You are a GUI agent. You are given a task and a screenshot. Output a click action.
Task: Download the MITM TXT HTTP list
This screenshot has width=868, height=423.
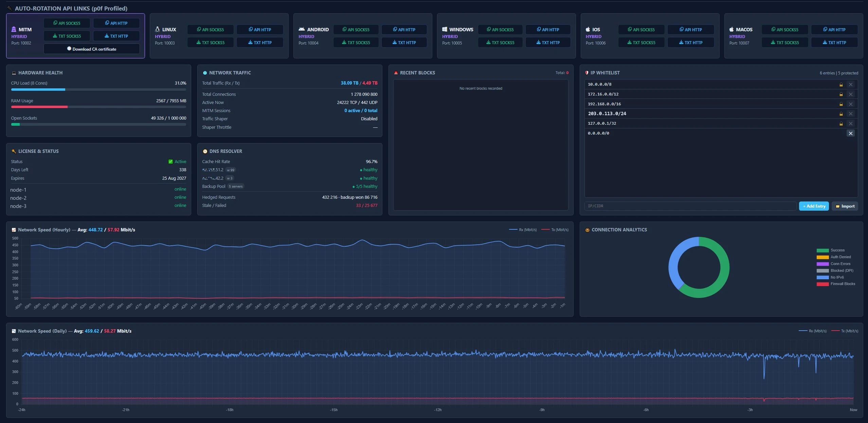pyautogui.click(x=116, y=36)
